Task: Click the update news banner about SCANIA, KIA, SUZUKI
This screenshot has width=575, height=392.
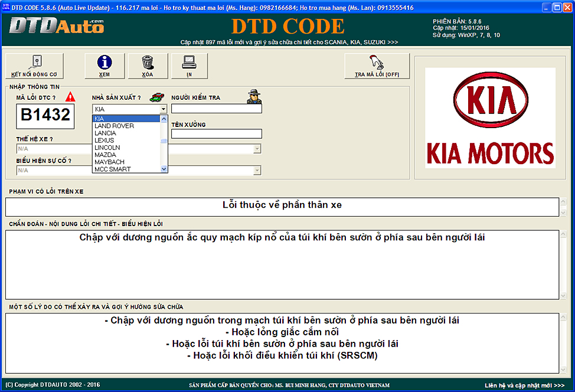Action: [289, 43]
